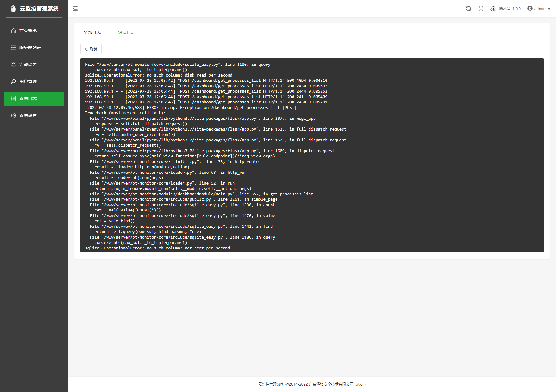Click the document icon beside 系统日志
The height and width of the screenshot is (392, 556).
click(x=14, y=98)
